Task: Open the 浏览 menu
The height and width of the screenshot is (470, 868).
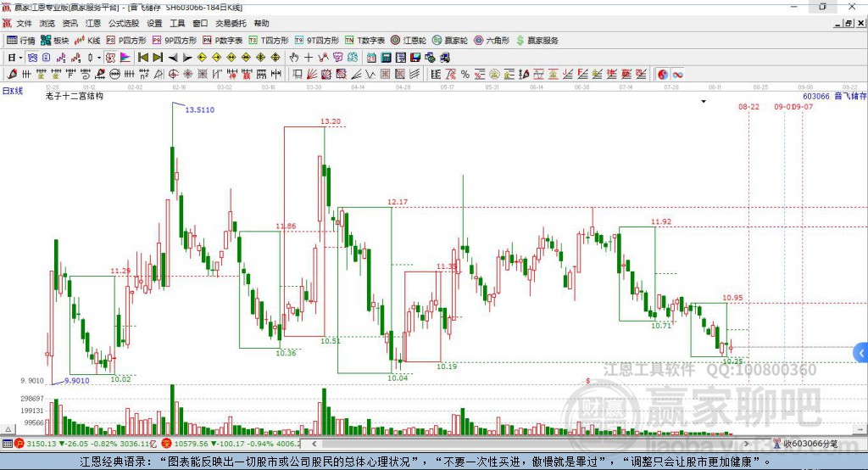Action: pyautogui.click(x=47, y=23)
